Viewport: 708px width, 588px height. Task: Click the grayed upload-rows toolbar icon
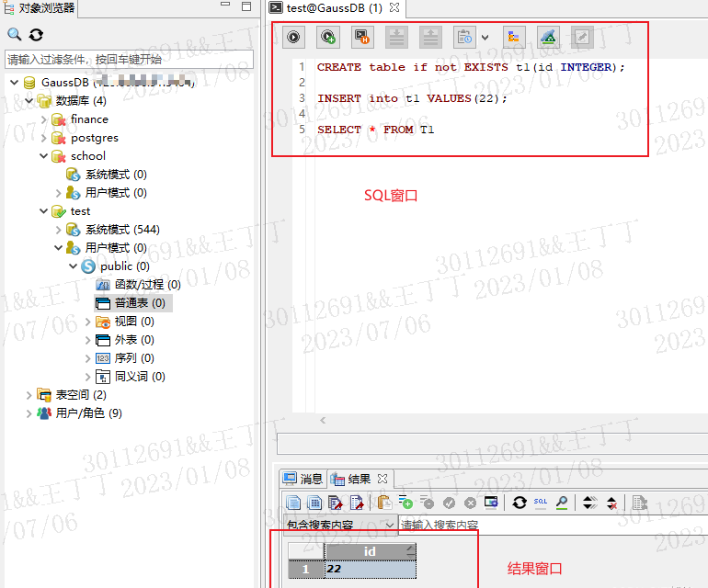pyautogui.click(x=430, y=37)
